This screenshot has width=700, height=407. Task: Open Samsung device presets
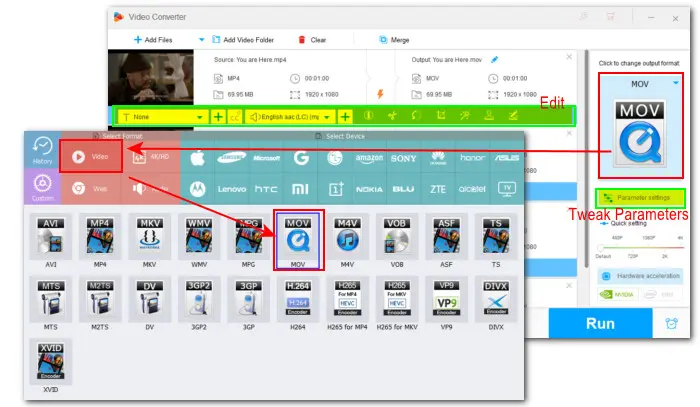232,158
